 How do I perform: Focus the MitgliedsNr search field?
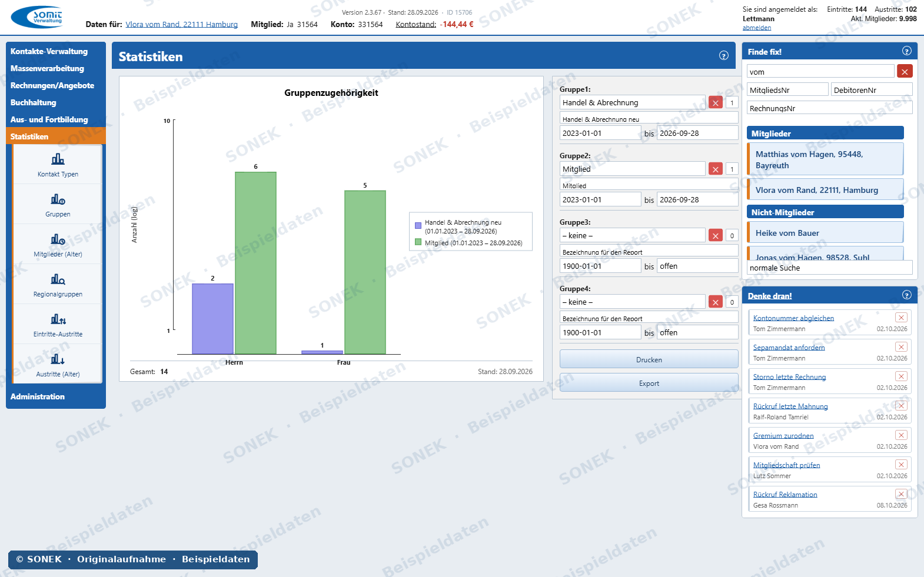coord(788,90)
